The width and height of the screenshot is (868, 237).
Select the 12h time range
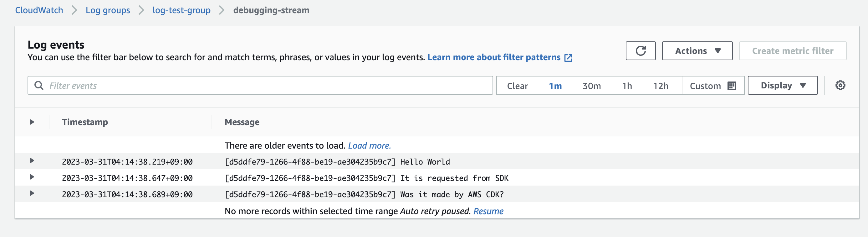click(x=661, y=86)
